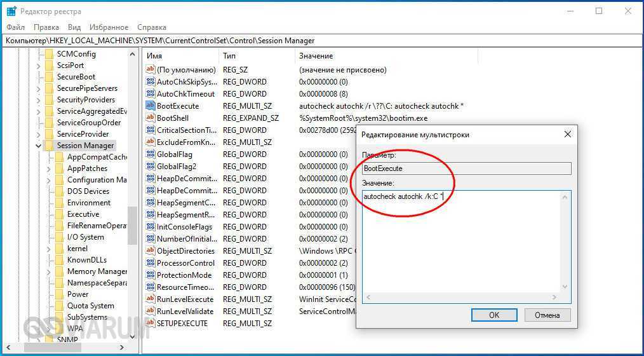Screen dimensions: 644x356
Task: Click the data cell 0x00000008 (8)
Action: coord(323,93)
